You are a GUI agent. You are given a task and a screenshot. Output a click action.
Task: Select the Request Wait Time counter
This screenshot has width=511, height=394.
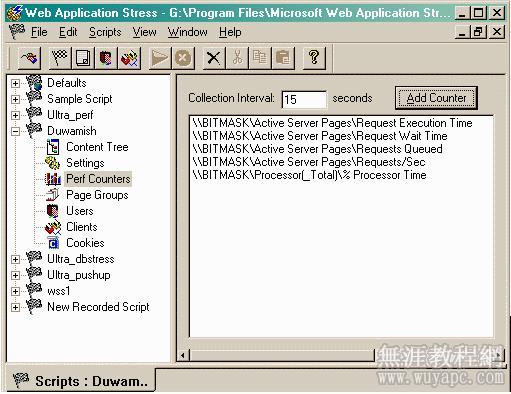coord(320,136)
